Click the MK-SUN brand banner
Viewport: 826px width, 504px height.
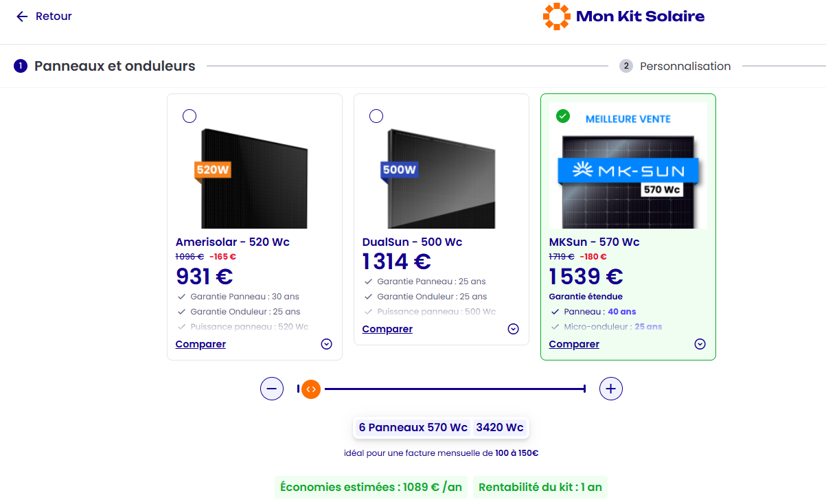627,170
